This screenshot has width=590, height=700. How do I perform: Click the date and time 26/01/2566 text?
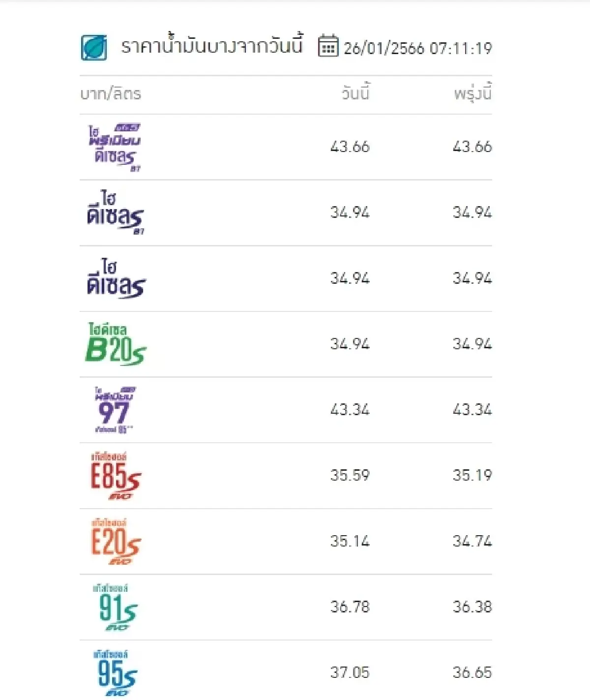(417, 48)
